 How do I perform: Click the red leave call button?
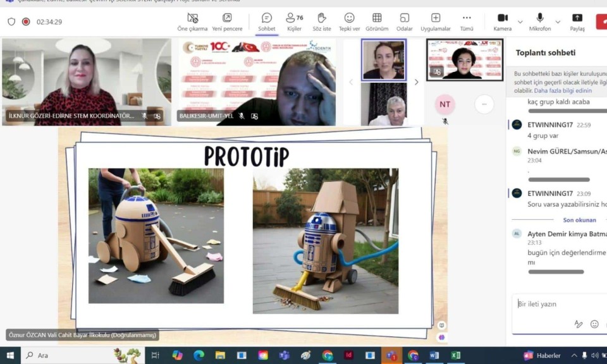601,21
